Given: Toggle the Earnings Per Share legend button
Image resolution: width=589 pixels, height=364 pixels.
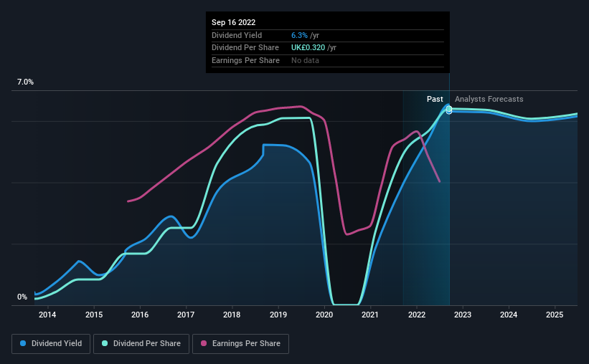Looking at the screenshot, I should 240,344.
